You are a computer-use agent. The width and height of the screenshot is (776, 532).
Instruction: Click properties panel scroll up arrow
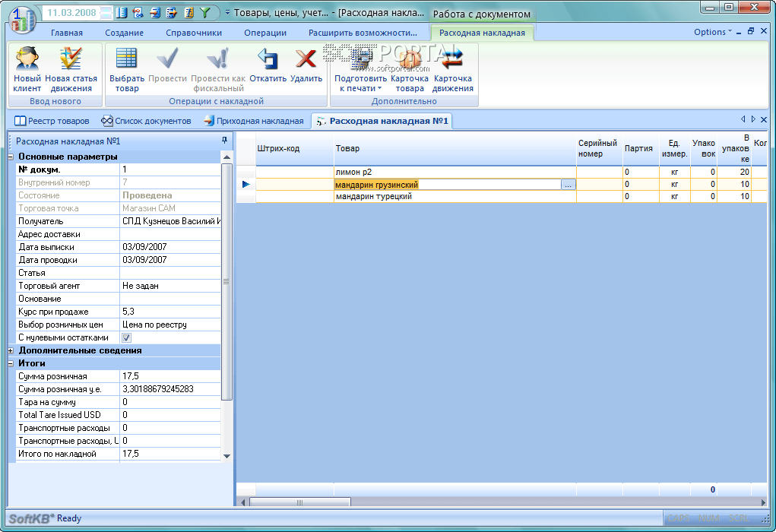[x=226, y=157]
